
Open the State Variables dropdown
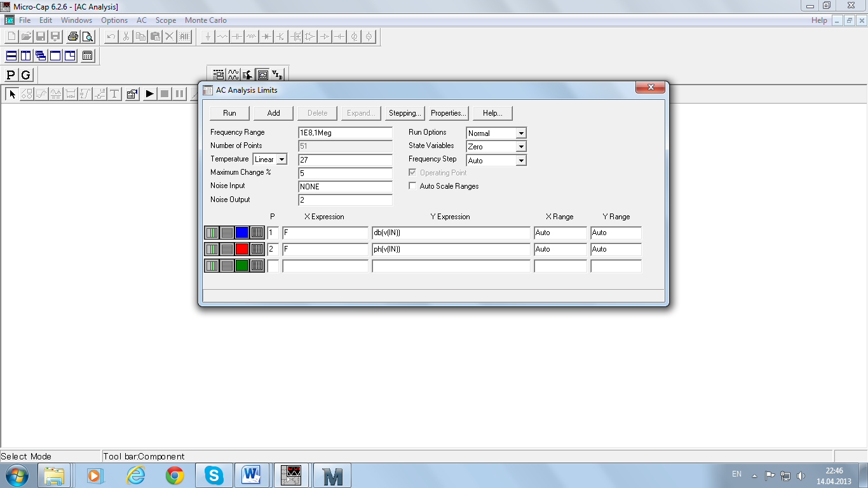coord(521,147)
